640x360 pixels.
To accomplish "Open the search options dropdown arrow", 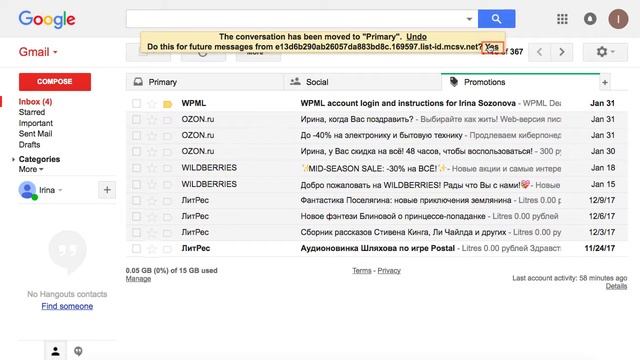I will tap(469, 19).
